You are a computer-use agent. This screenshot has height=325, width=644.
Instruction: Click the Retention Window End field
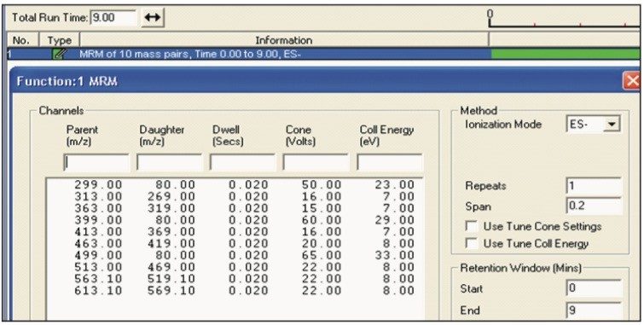coord(594,310)
